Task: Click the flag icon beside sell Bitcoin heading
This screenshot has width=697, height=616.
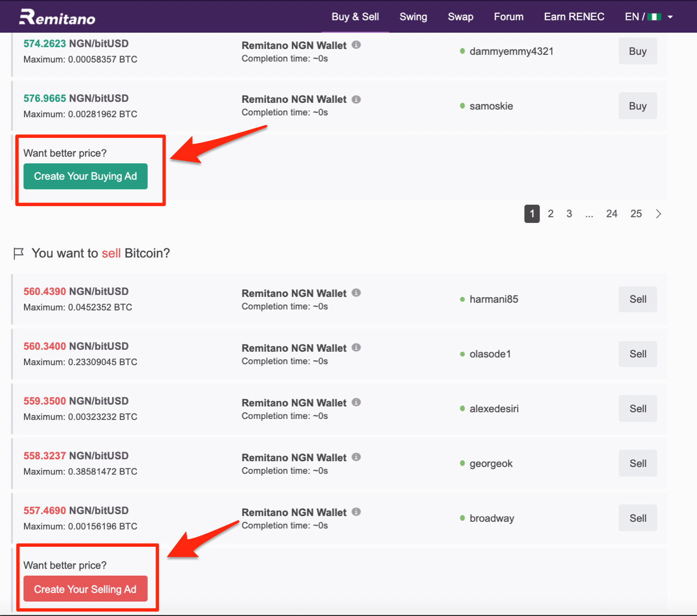Action: (18, 253)
